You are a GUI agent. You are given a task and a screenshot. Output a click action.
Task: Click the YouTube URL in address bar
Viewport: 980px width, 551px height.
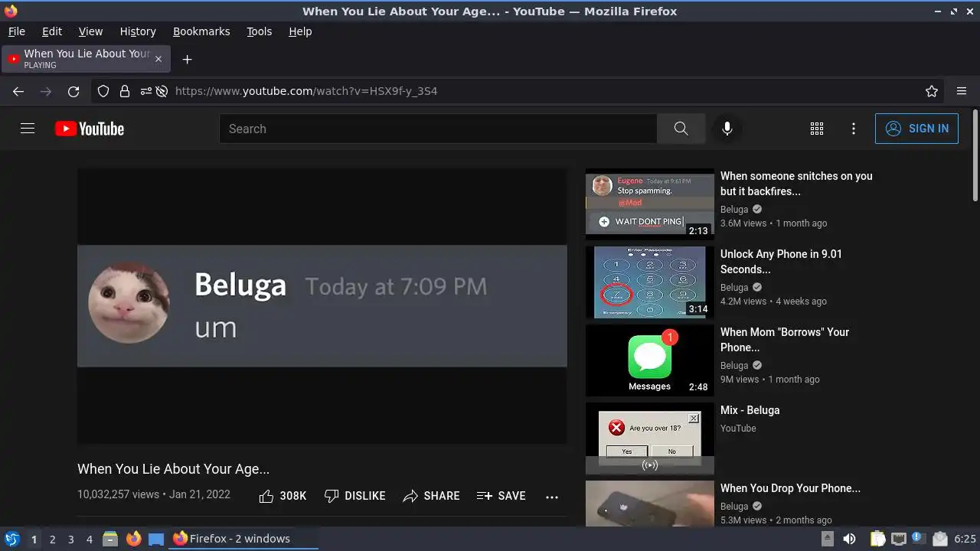pyautogui.click(x=306, y=91)
